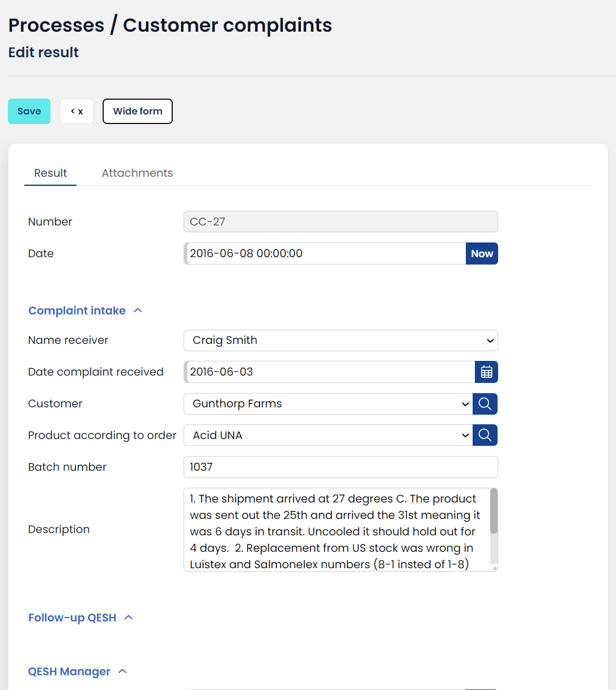Click the Date field showing 2016-06-08
The width and height of the screenshot is (616, 690).
(325, 254)
